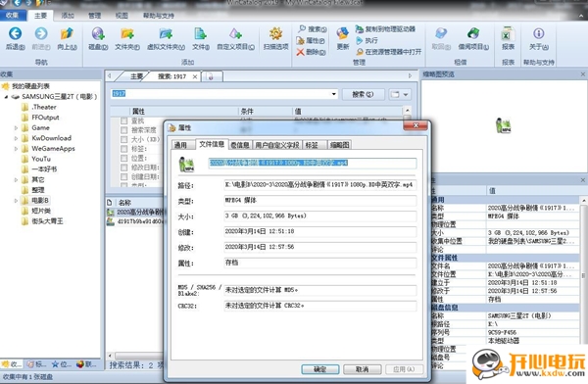Click the 前进 forward navigation icon
The height and width of the screenshot is (384, 588).
point(41,33)
